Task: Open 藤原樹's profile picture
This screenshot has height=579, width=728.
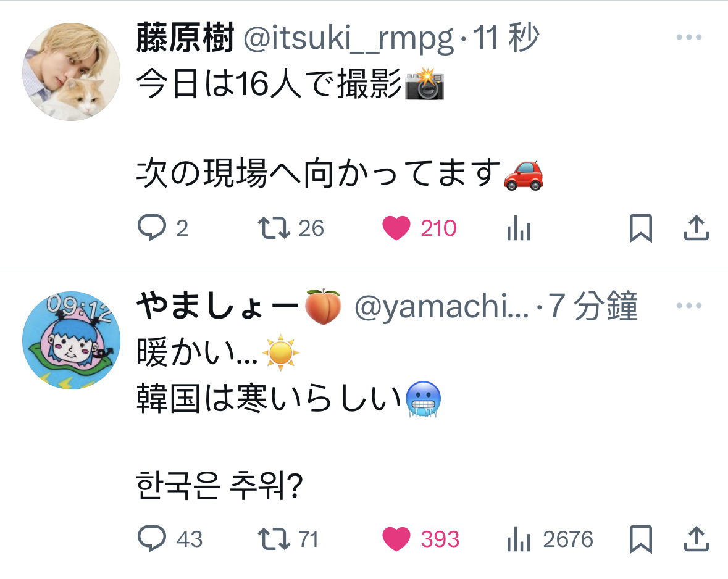Action: coord(72,72)
